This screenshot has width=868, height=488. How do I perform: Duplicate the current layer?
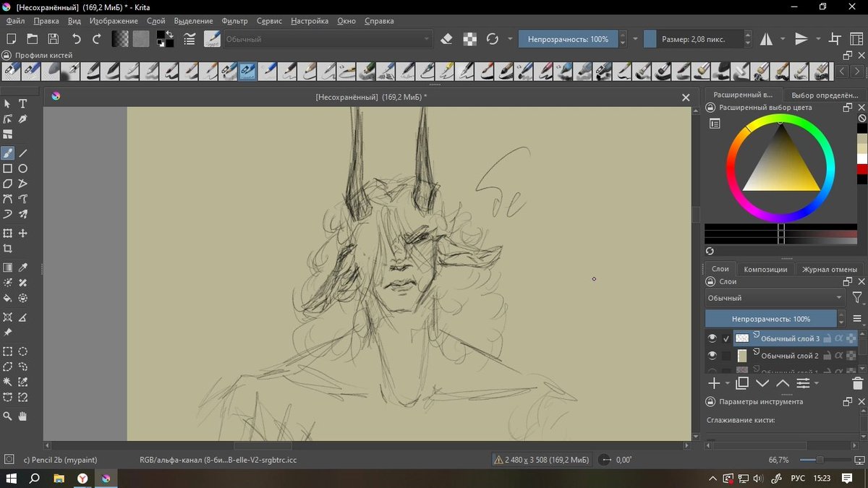point(742,383)
